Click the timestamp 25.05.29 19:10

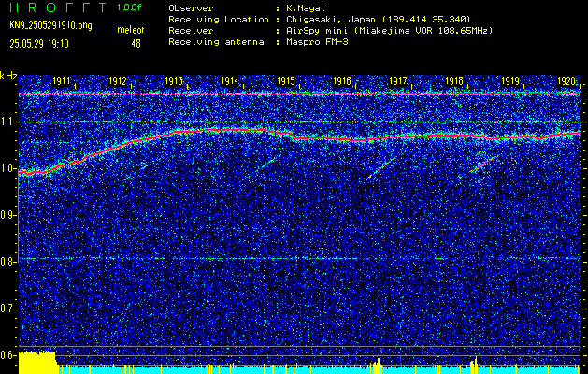(x=39, y=44)
